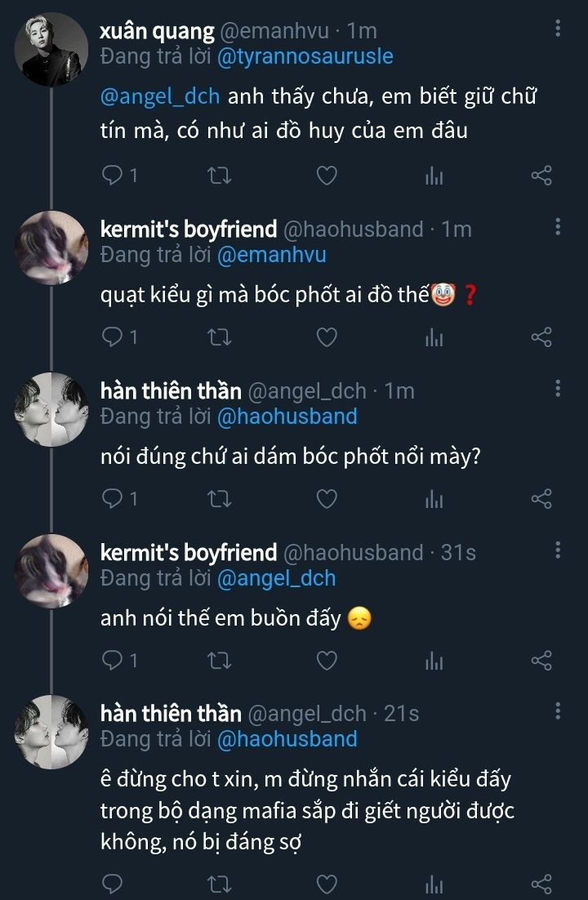Open more options on clown emoji tweet

click(558, 227)
